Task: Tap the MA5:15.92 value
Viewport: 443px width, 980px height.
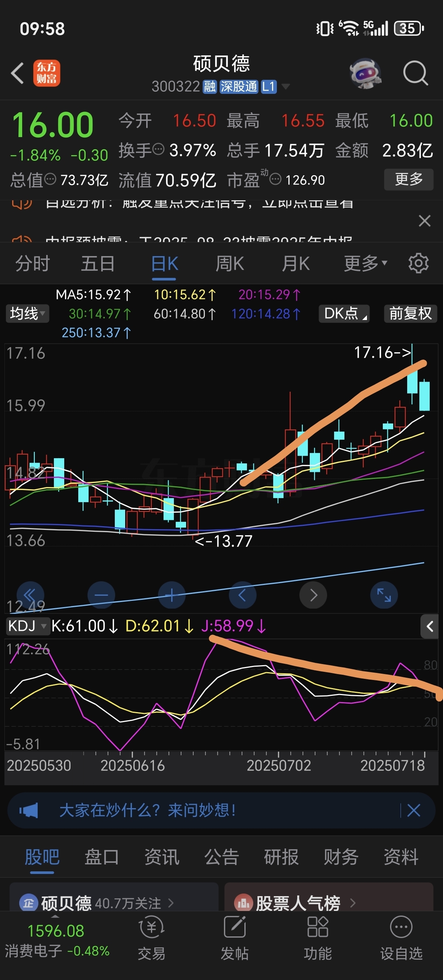Action: click(93, 295)
